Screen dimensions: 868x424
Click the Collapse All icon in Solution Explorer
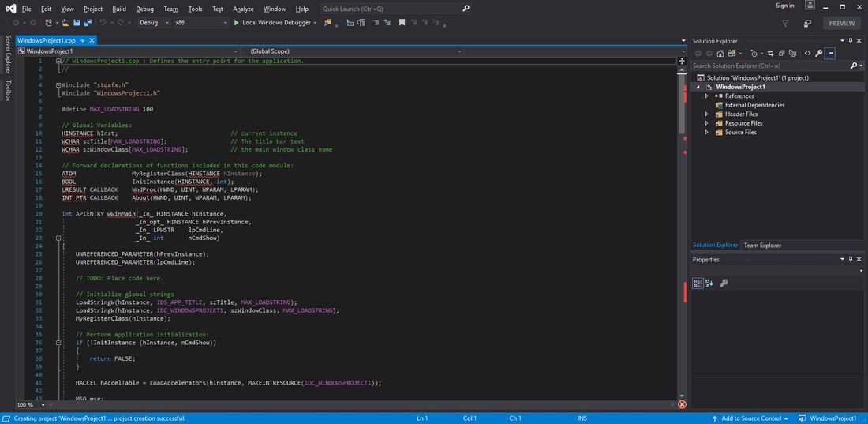[x=783, y=53]
